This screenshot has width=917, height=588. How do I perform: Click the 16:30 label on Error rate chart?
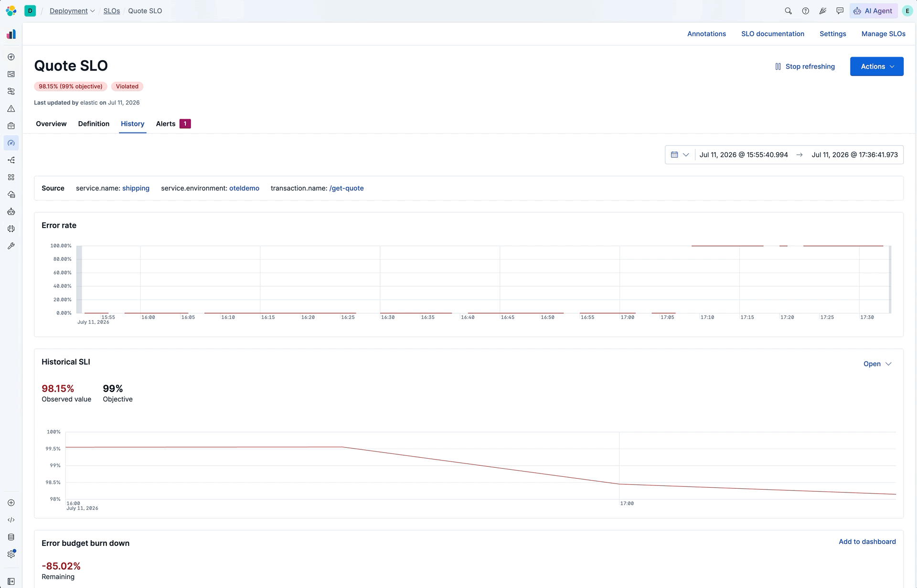388,317
